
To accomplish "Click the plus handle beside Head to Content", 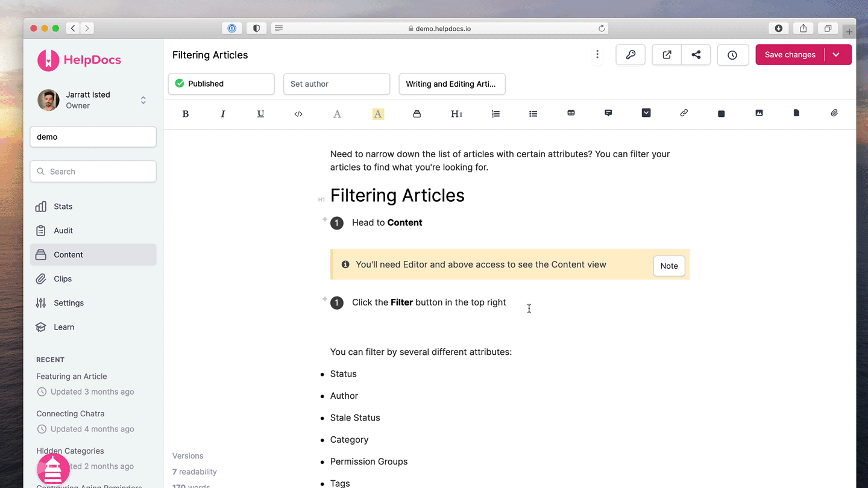I will point(324,219).
